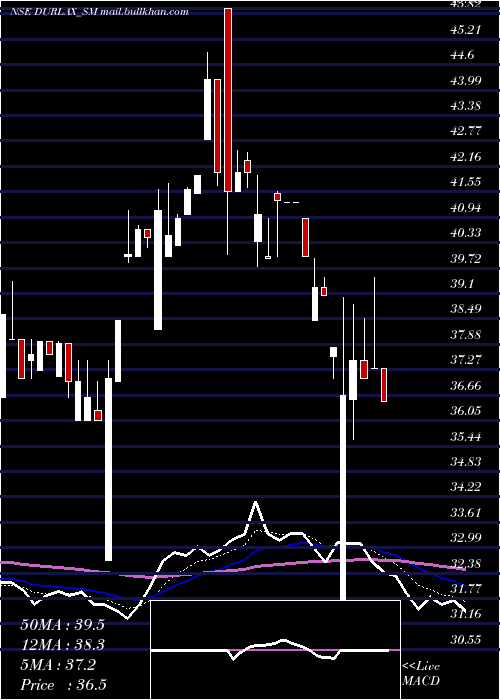Screen dimensions: 500x700
Task: Select the 40.33 price axis label
Action: point(466,233)
